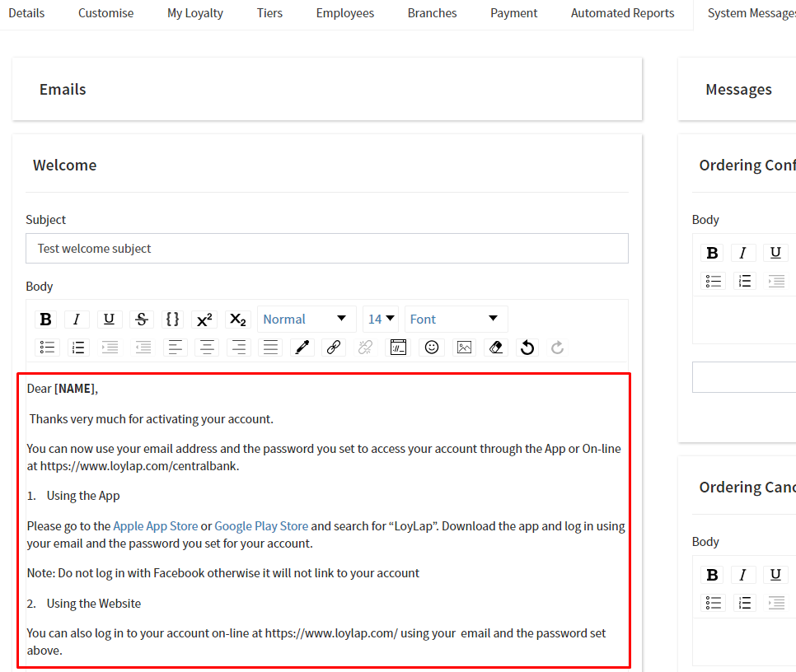Open the Details tab
Image resolution: width=796 pixels, height=672 pixels.
pyautogui.click(x=26, y=13)
